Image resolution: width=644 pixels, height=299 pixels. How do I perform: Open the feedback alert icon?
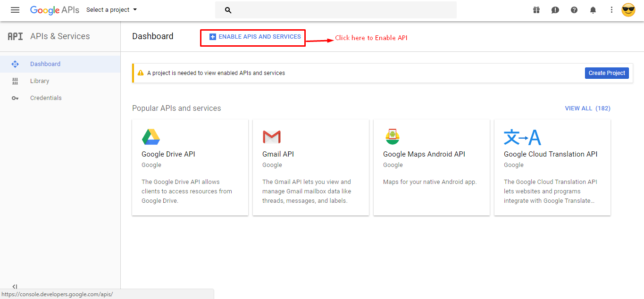pyautogui.click(x=555, y=10)
